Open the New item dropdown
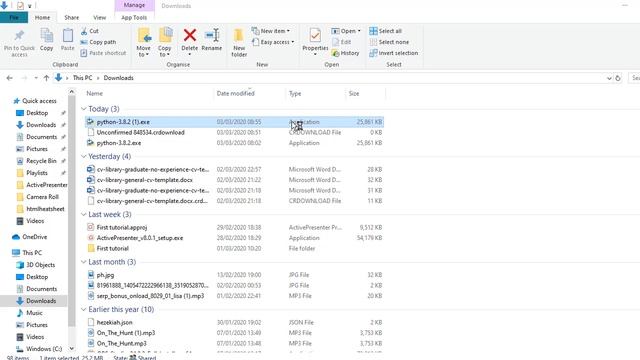Image resolution: width=640 pixels, height=360 pixels. coord(271,31)
